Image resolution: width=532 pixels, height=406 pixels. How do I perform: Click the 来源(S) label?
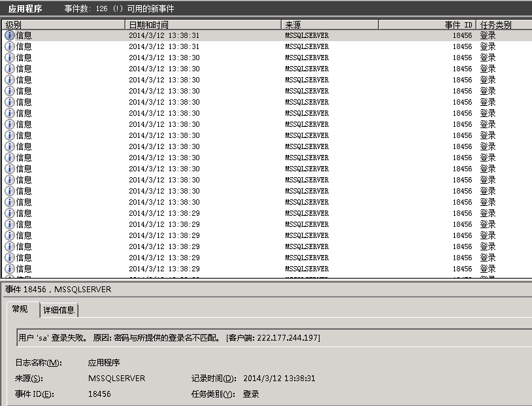[29, 378]
